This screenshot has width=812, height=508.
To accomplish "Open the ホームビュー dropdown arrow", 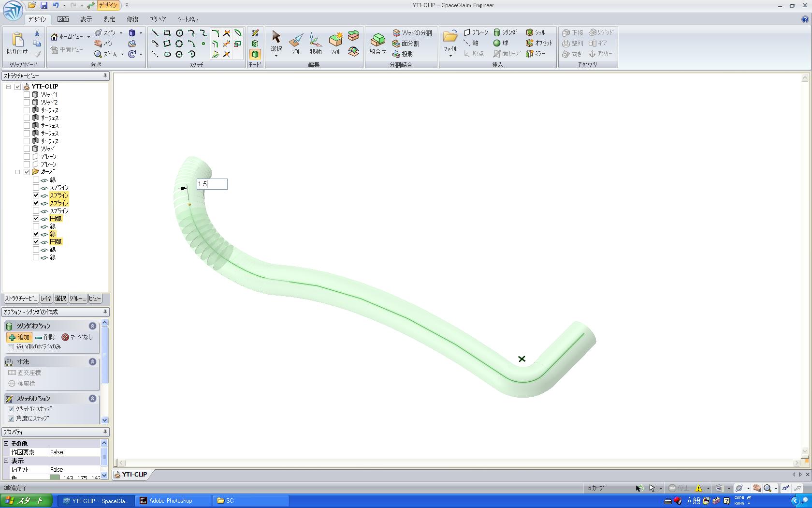I will 88,37.
